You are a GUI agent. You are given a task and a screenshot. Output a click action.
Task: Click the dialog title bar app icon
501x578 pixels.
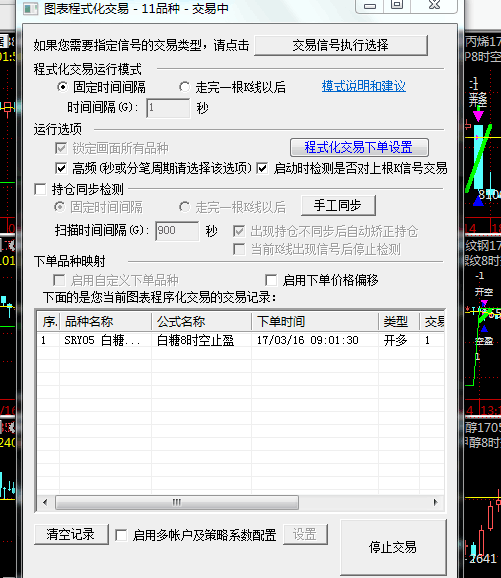pos(31,8)
